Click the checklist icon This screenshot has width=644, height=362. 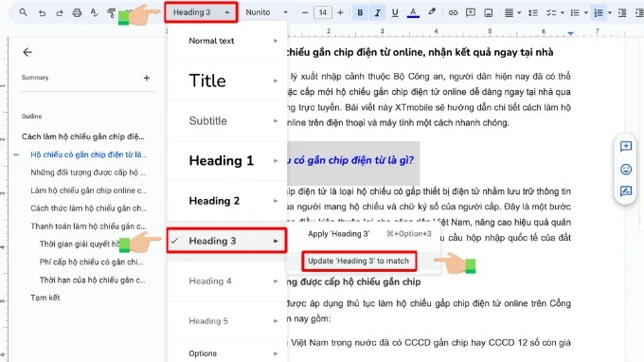tap(551, 12)
